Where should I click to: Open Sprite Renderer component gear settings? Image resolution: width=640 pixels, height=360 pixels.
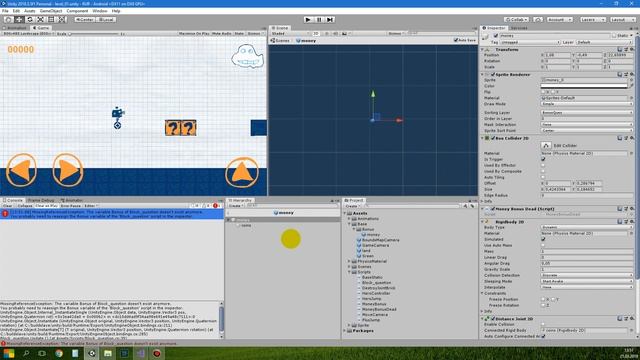coord(631,74)
